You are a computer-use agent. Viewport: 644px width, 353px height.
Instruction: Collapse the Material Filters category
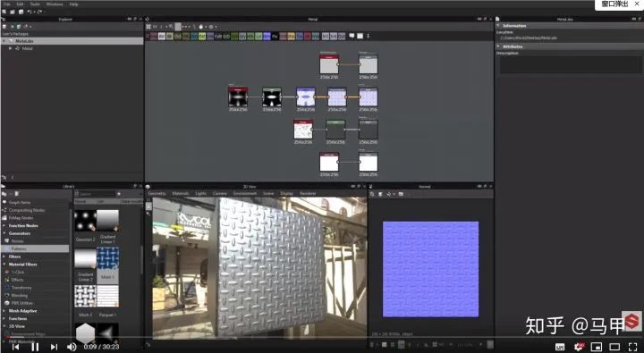tap(4, 265)
